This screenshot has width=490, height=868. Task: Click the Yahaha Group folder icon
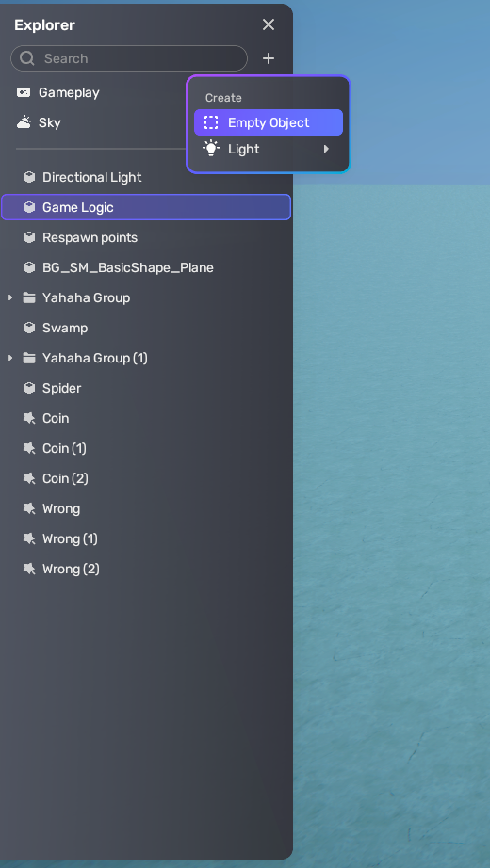click(x=29, y=297)
